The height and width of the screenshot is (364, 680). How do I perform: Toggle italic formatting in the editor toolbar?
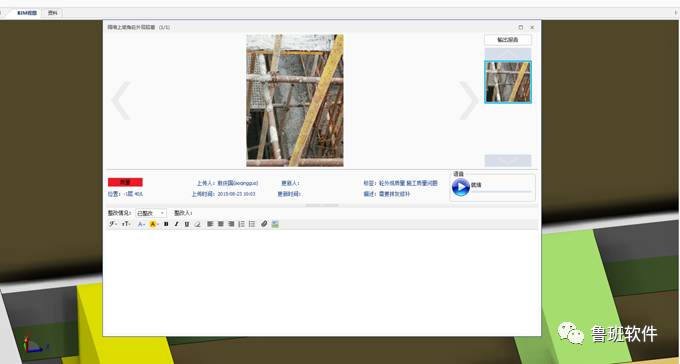coord(177,224)
